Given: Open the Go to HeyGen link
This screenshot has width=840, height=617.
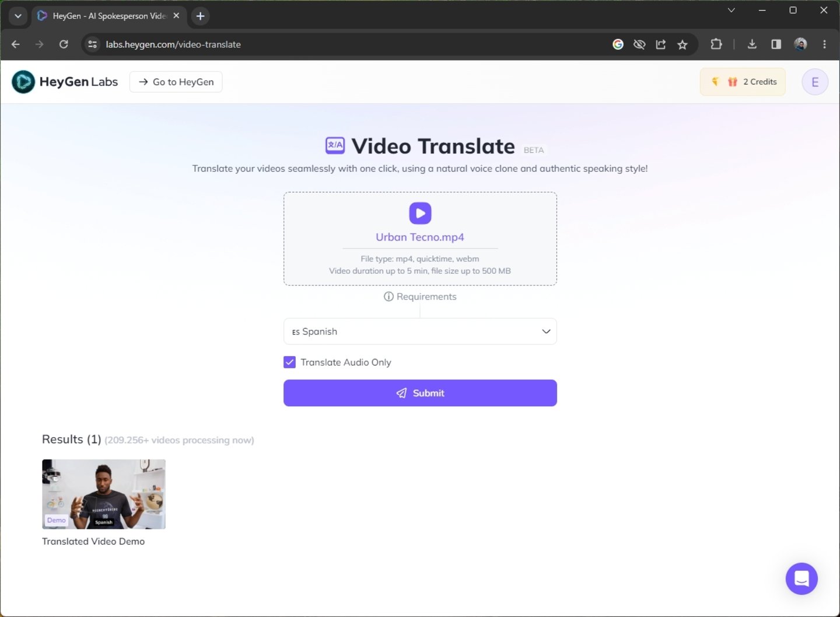Looking at the screenshot, I should pyautogui.click(x=176, y=82).
